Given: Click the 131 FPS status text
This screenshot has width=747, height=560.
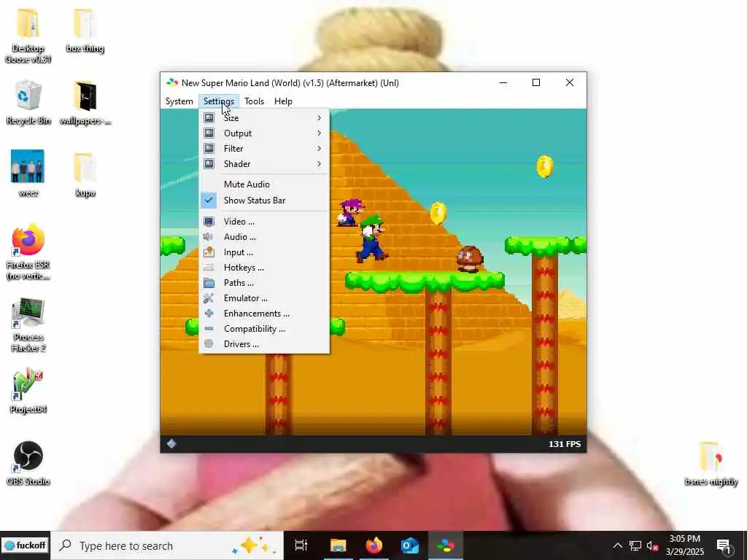Looking at the screenshot, I should [x=565, y=444].
